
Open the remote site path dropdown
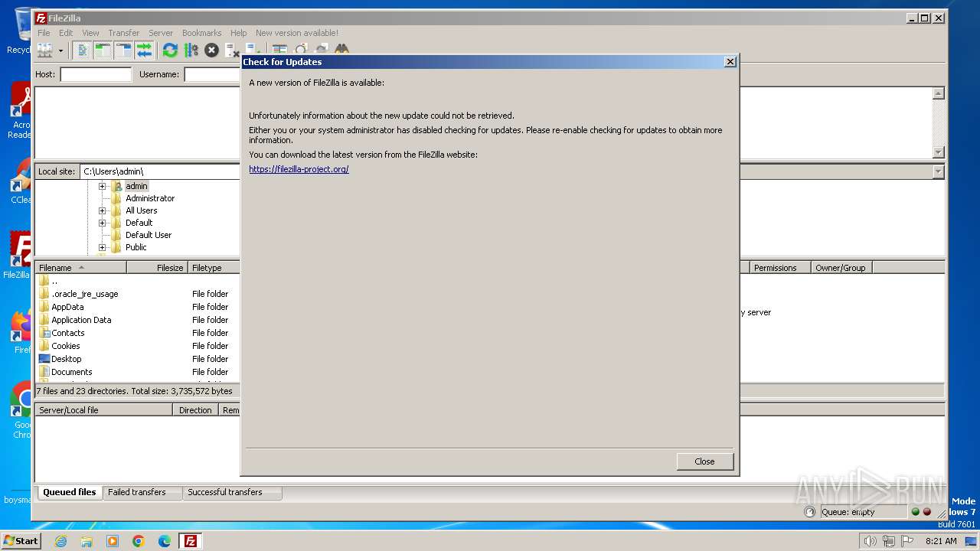click(x=939, y=172)
